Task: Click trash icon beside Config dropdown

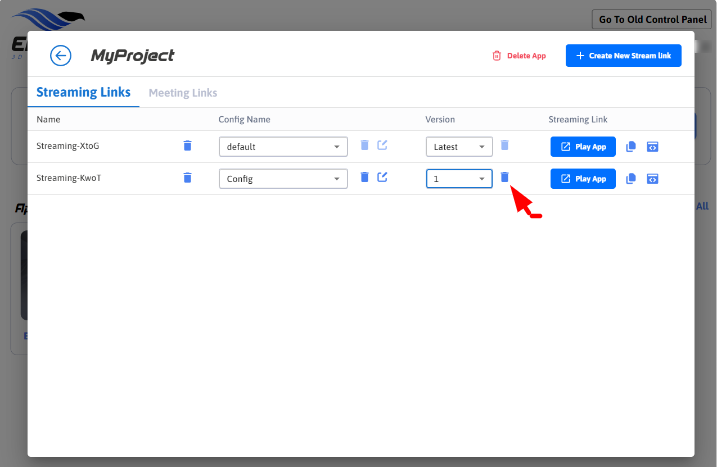Action: pos(365,177)
